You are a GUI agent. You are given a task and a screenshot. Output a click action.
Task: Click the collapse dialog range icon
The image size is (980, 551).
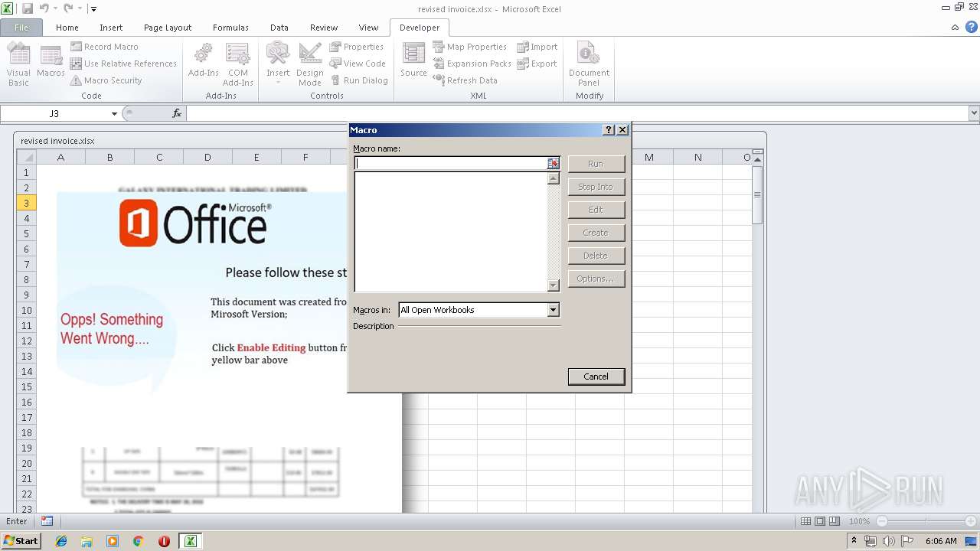(x=554, y=163)
